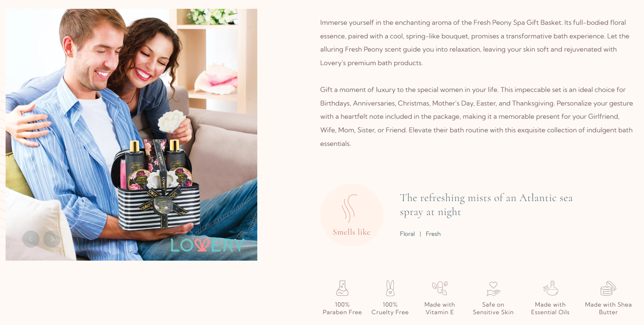Screen dimensions: 644x325
Task: Click the 'Atlantic sea spray' scent heading
Action: (486, 205)
